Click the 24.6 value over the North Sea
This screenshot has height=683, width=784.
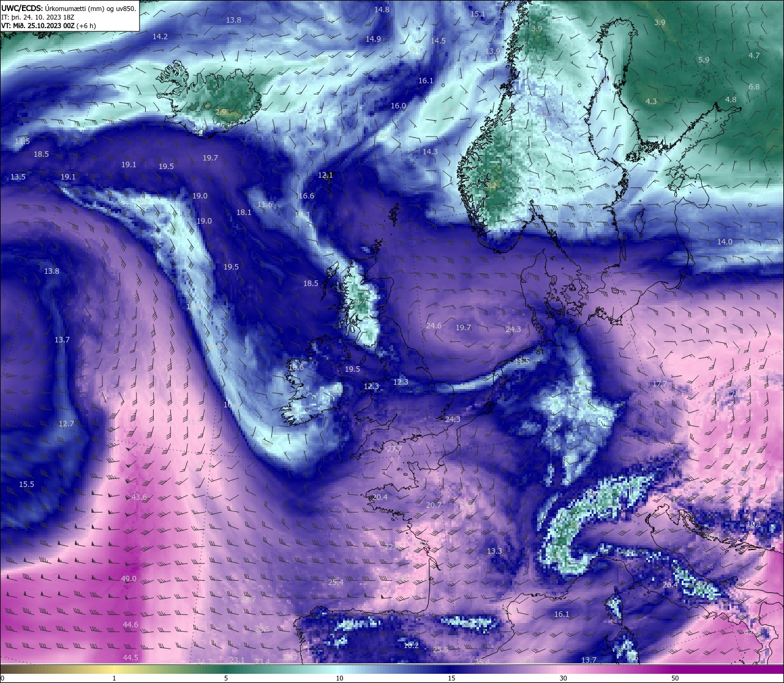click(x=434, y=326)
